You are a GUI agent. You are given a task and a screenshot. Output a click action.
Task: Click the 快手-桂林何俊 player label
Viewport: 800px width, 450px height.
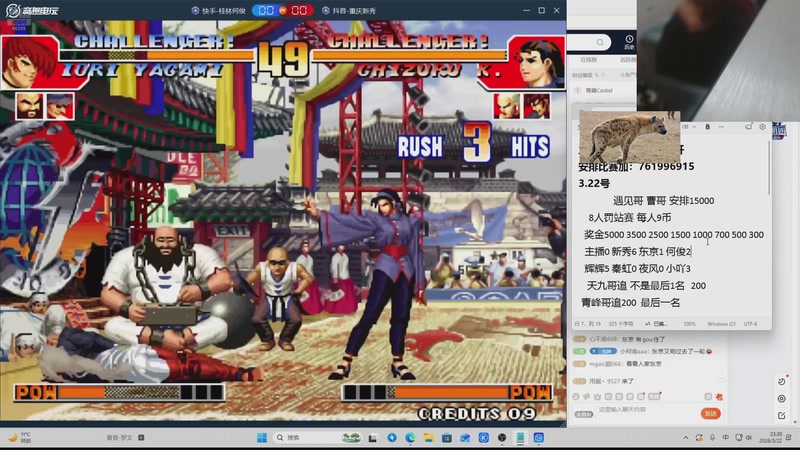coord(219,11)
